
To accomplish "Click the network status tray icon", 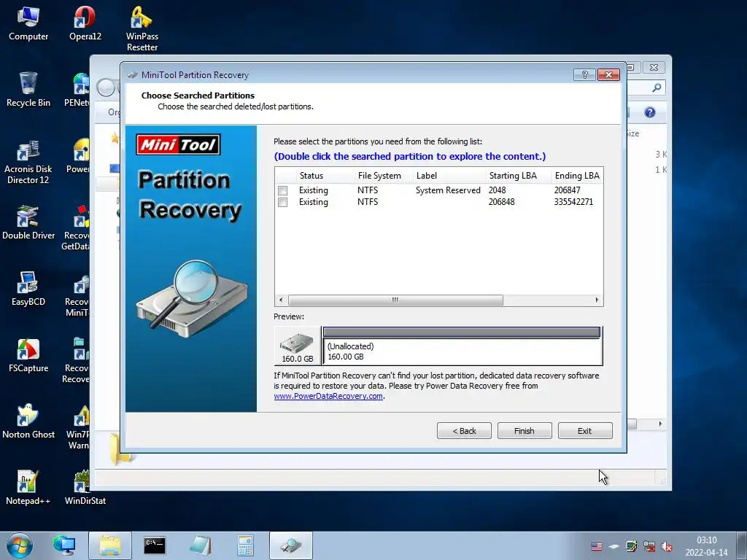I will coord(649,547).
